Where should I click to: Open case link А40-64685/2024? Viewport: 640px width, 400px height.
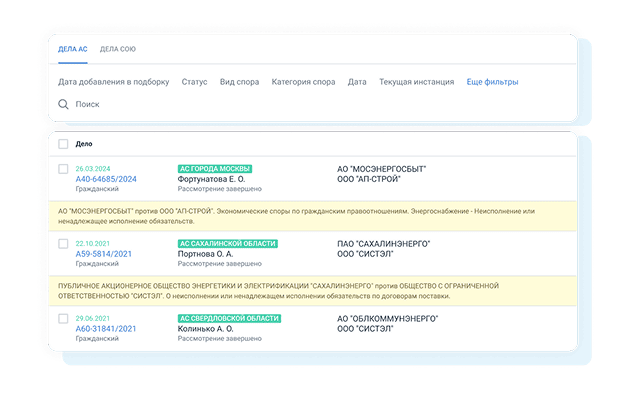tap(105, 179)
